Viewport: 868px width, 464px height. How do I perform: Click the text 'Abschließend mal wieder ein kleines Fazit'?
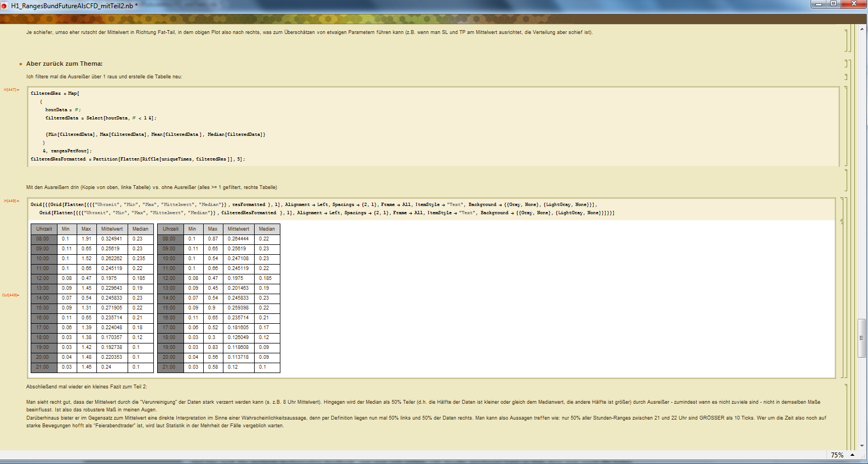pyautogui.click(x=87, y=387)
